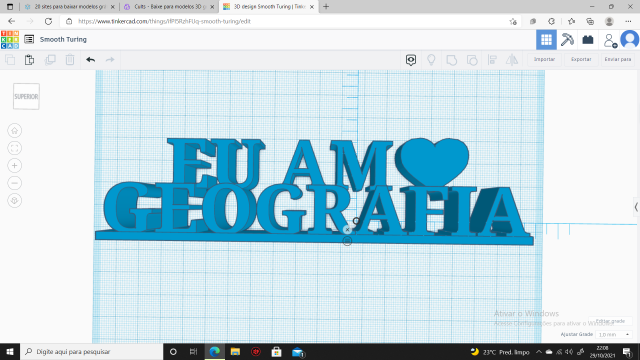
Task: Open a new browser tab
Action: (x=326, y=7)
